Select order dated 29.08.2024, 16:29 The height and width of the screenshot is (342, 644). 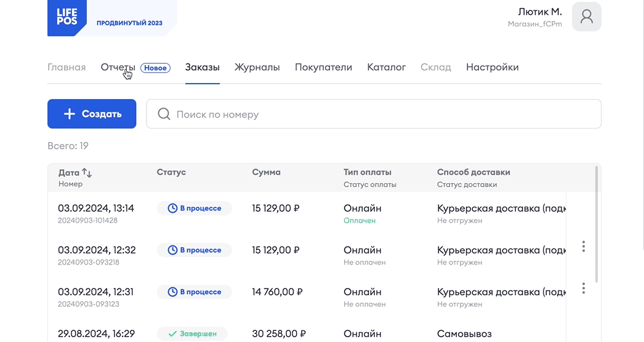[97, 334]
